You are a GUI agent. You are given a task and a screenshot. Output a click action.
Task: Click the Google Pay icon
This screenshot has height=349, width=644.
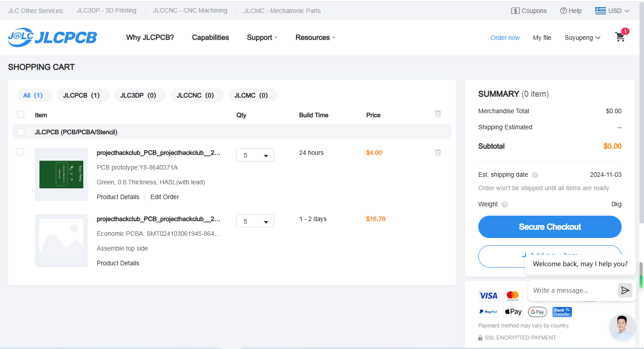pos(537,312)
